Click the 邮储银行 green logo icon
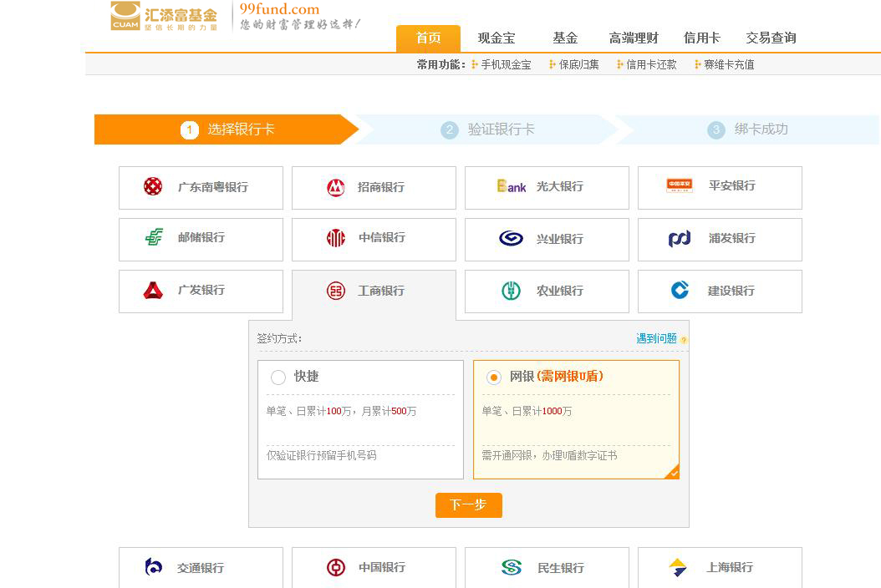The image size is (881, 588). [x=154, y=237]
